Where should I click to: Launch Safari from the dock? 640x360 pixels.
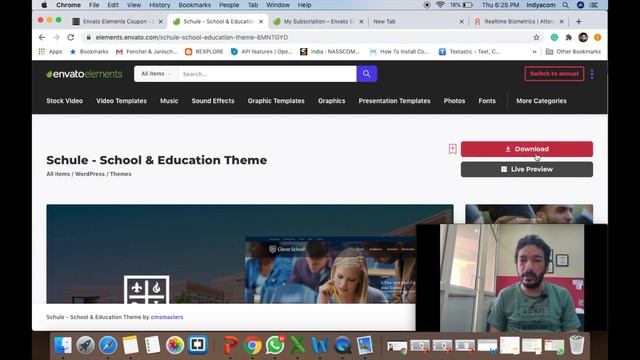108,345
